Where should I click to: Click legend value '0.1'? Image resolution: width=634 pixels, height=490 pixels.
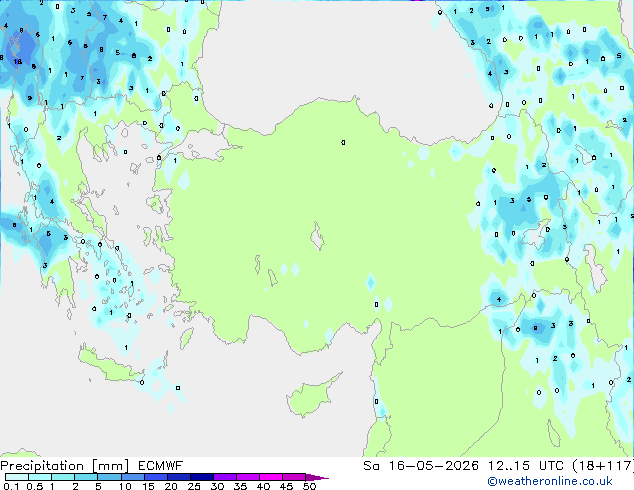click(11, 486)
